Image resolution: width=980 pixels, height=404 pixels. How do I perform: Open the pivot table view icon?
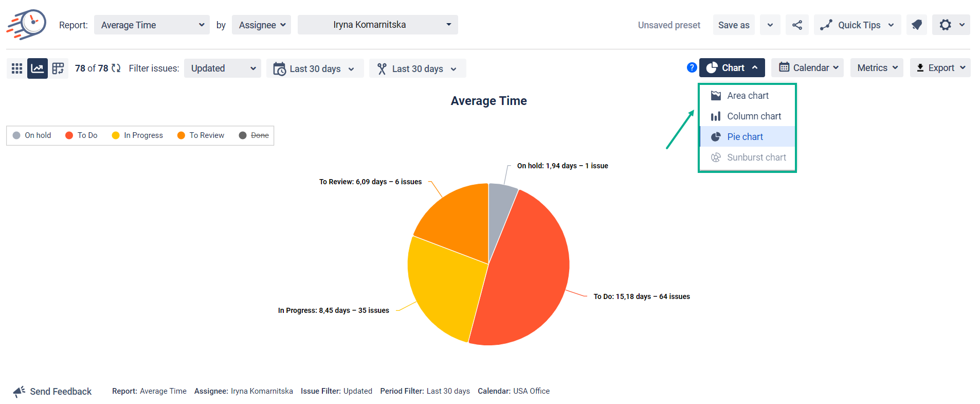58,68
